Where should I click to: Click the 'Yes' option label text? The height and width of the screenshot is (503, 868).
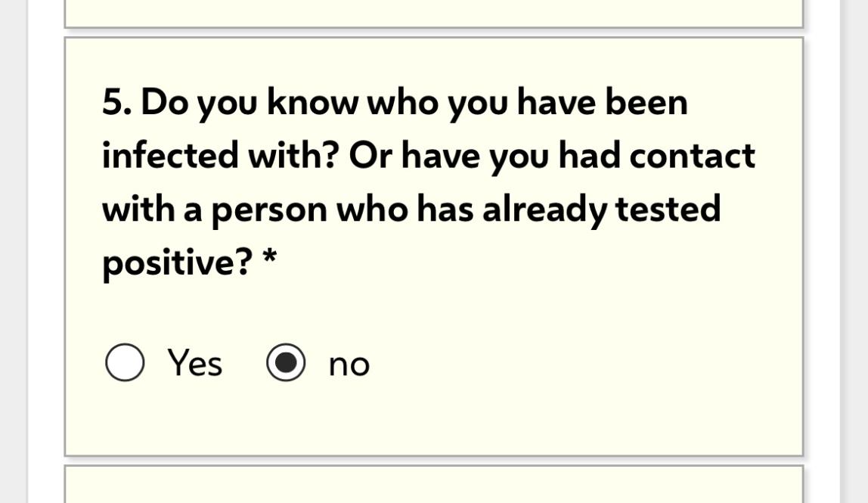(194, 362)
